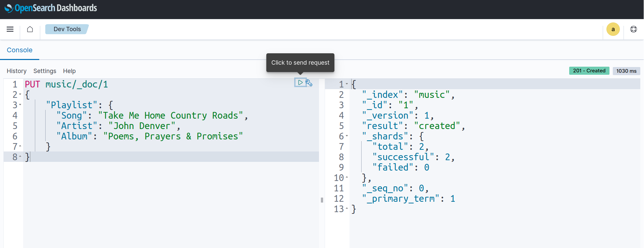Collapse the Playlist block fold arrow
The width and height of the screenshot is (644, 248).
coord(20,105)
